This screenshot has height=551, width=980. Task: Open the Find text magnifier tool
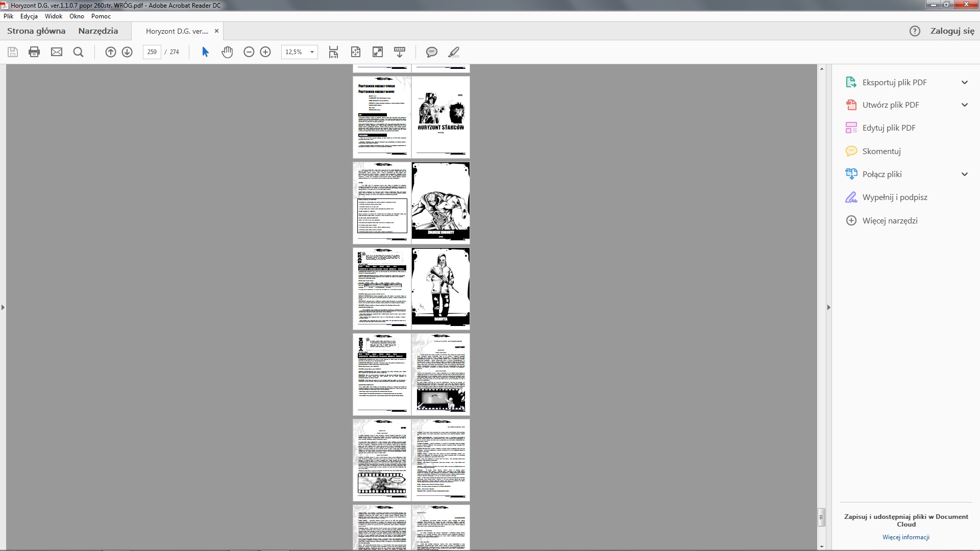click(x=78, y=52)
